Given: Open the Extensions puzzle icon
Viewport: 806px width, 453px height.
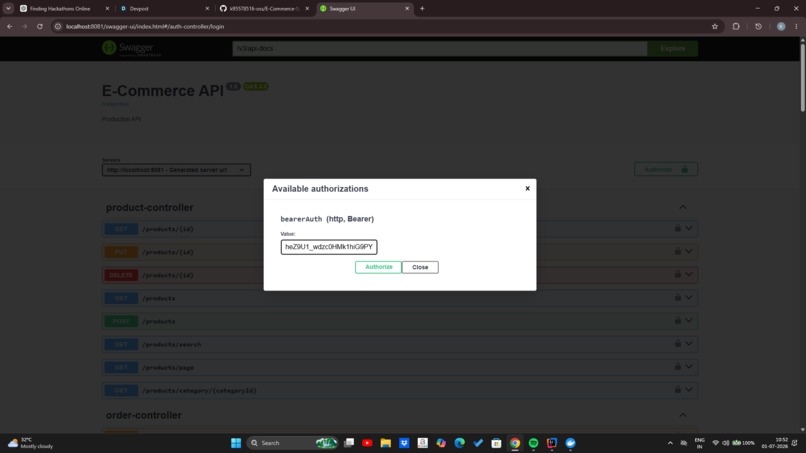Looking at the screenshot, I should click(x=736, y=26).
